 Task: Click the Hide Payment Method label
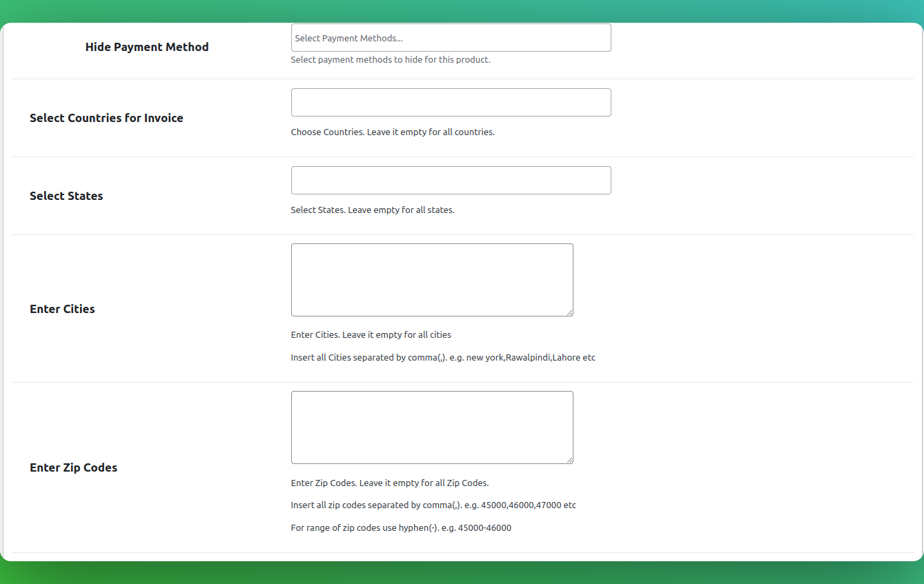point(147,47)
